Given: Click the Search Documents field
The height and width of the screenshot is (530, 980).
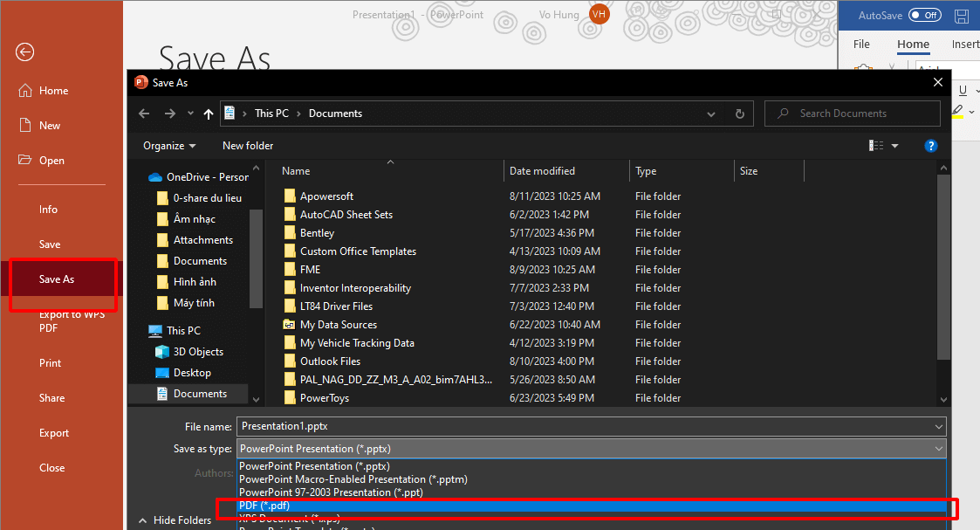Looking at the screenshot, I should (852, 114).
